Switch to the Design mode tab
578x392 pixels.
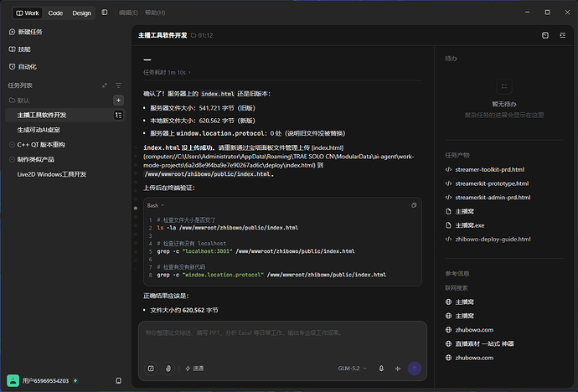point(81,13)
